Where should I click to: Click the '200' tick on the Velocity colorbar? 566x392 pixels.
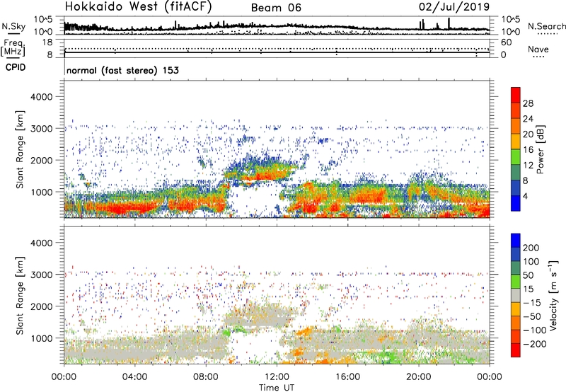[531, 248]
